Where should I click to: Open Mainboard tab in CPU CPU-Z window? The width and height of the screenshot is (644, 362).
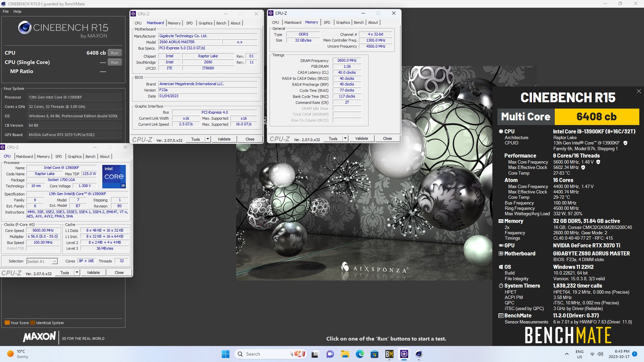tap(24, 157)
